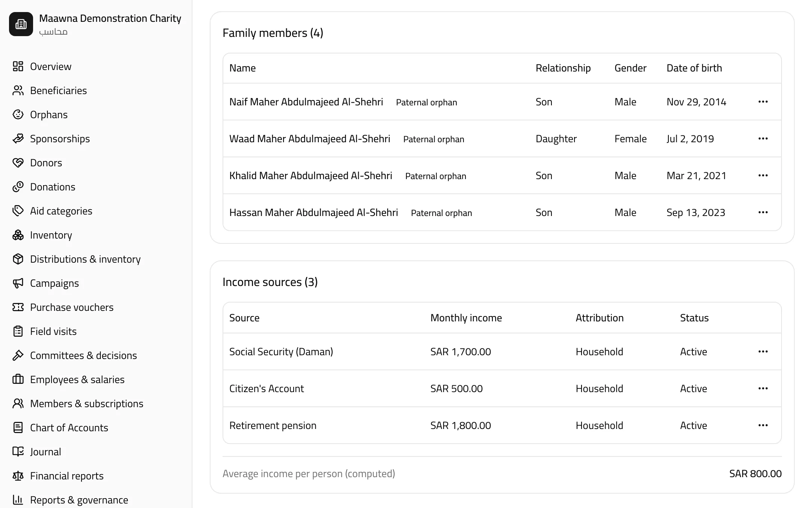Click Paternal orphan badge beside Hassan Maher
Viewport: 812px width, 508px height.
tap(441, 213)
